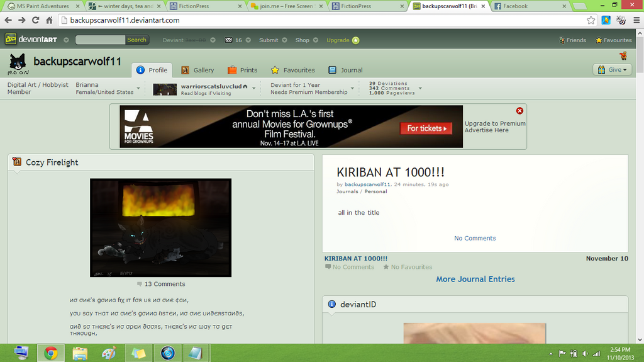This screenshot has width=644, height=362.
Task: Click the Advertise Here link
Action: tap(486, 130)
